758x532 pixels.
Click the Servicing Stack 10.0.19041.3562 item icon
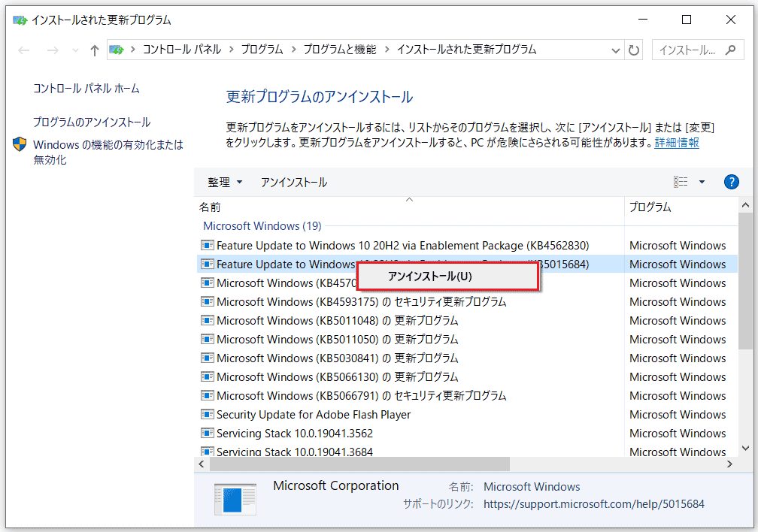pos(207,433)
